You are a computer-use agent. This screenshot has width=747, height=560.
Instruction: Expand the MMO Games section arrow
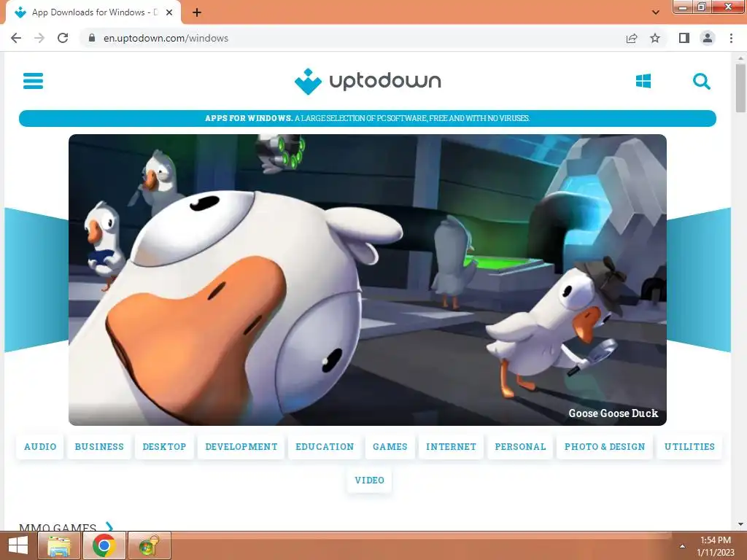pos(109,526)
